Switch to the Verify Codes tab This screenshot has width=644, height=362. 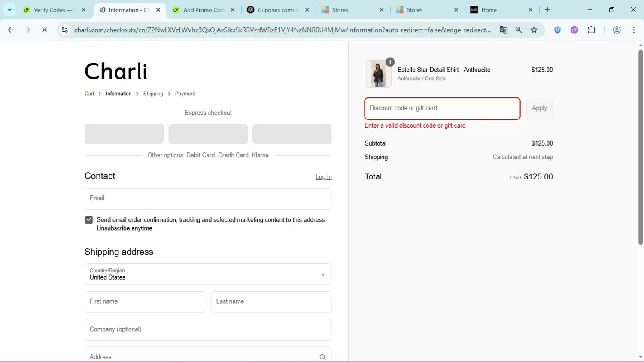(55, 9)
